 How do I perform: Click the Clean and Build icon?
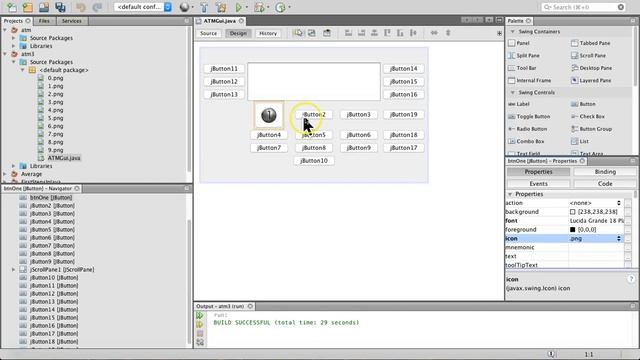[221, 7]
